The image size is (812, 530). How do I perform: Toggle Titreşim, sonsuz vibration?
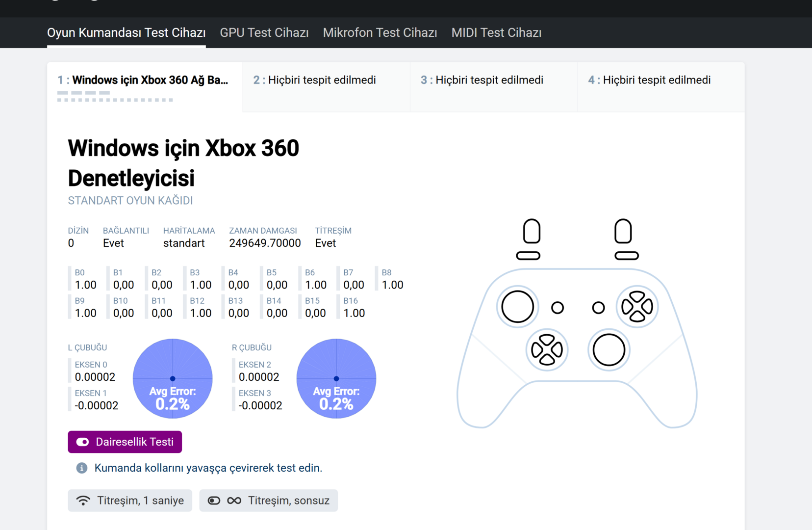[x=268, y=501]
